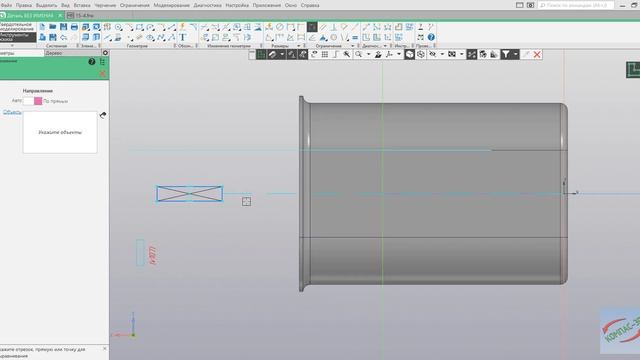This screenshot has width=640, height=360.
Task: Click the hidden lines eye icon in view toolbar
Action: click(432, 54)
